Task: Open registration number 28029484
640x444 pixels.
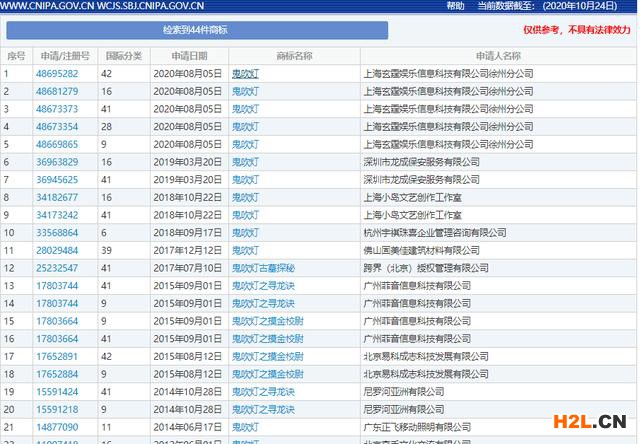Action: tap(57, 250)
